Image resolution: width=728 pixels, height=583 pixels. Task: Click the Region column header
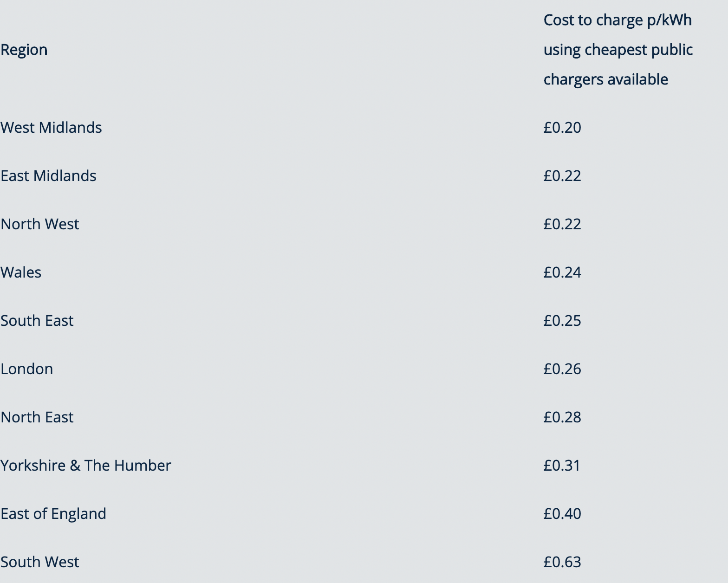pos(24,50)
